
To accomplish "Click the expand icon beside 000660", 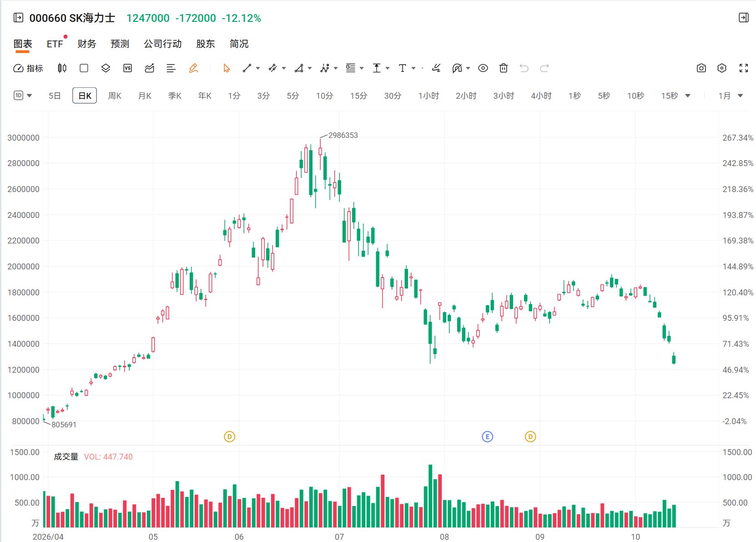I will [x=18, y=18].
